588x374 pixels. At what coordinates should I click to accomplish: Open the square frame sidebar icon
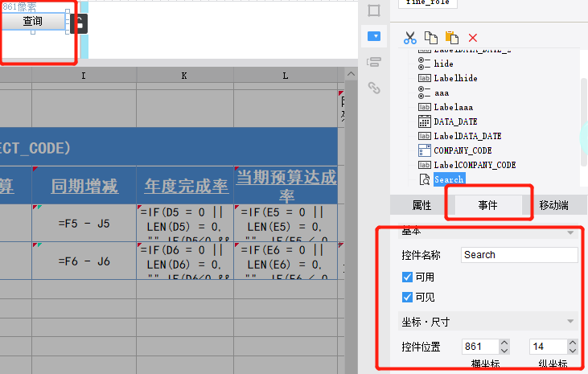(374, 10)
